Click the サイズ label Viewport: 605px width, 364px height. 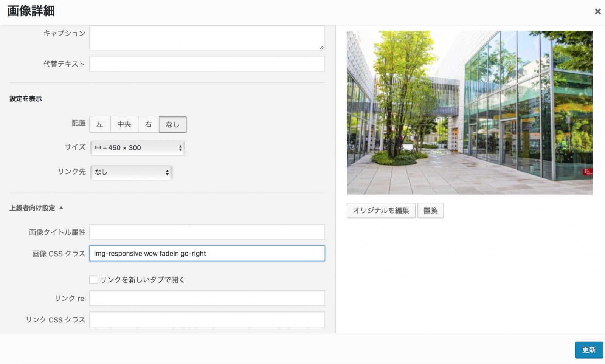coord(75,147)
